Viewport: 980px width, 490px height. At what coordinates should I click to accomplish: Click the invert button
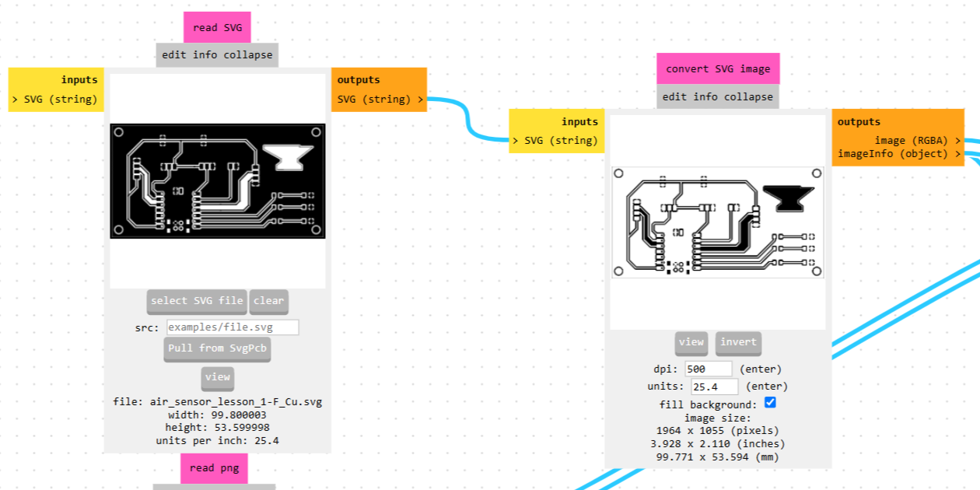click(x=738, y=343)
